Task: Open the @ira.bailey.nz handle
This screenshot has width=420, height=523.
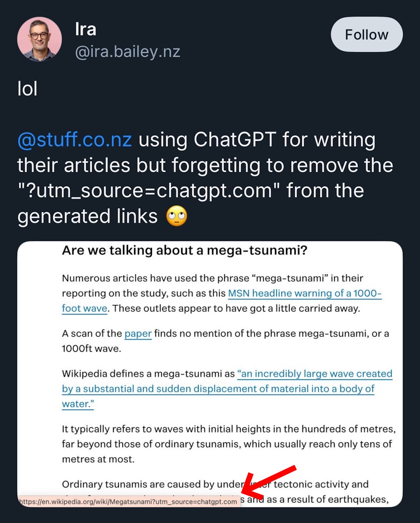Action: pos(128,52)
